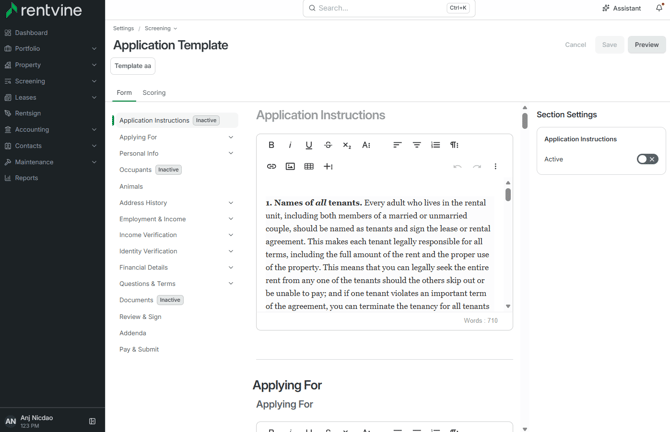
Task: Open text align left options
Action: click(397, 145)
